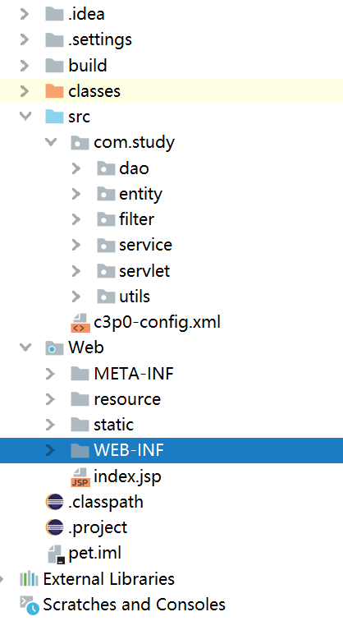
Task: Click the Eclipse icon beside .classpath
Action: (54, 502)
